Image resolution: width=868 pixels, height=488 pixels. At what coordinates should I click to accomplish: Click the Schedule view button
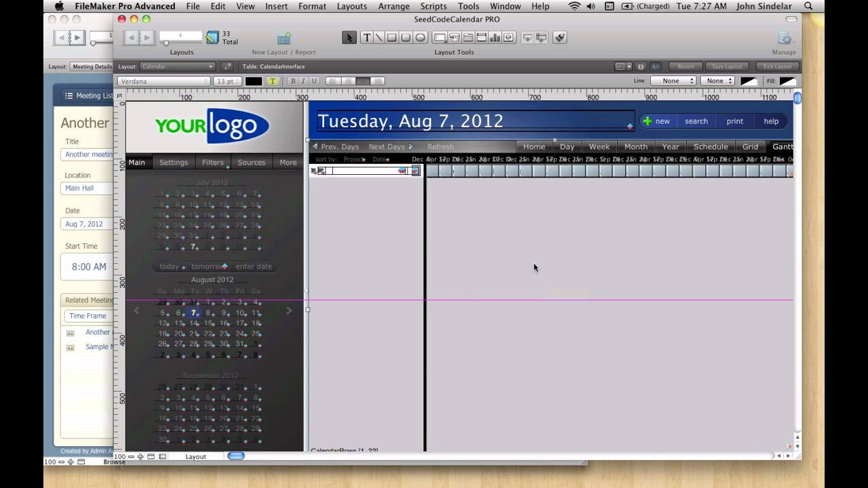coord(711,146)
